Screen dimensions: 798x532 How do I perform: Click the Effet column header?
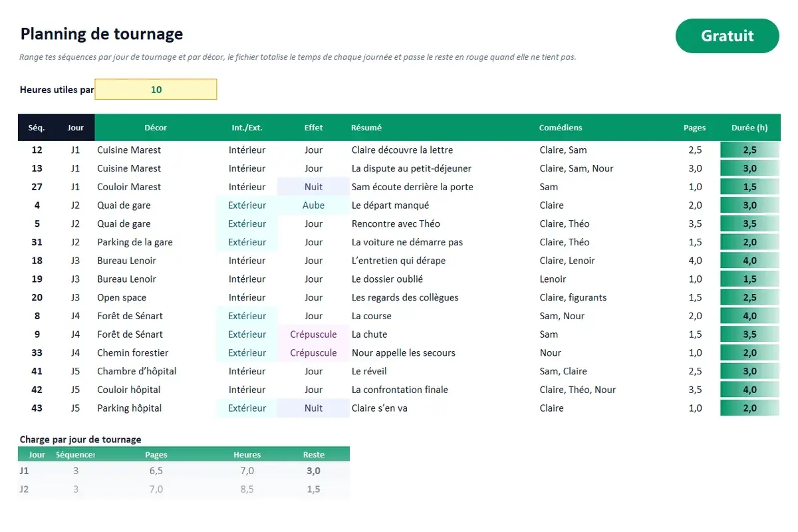pyautogui.click(x=314, y=128)
